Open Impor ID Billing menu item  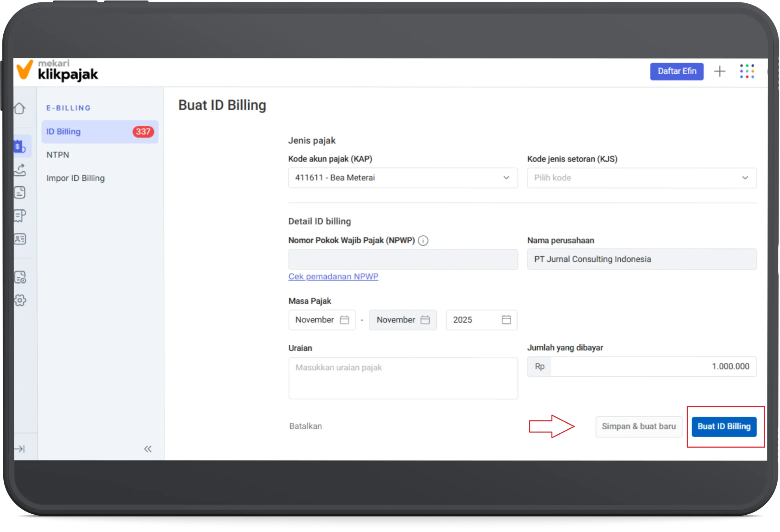[x=76, y=178]
